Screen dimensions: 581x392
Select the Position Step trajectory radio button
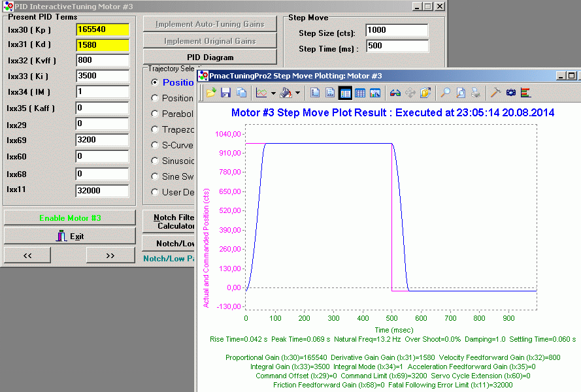155,82
